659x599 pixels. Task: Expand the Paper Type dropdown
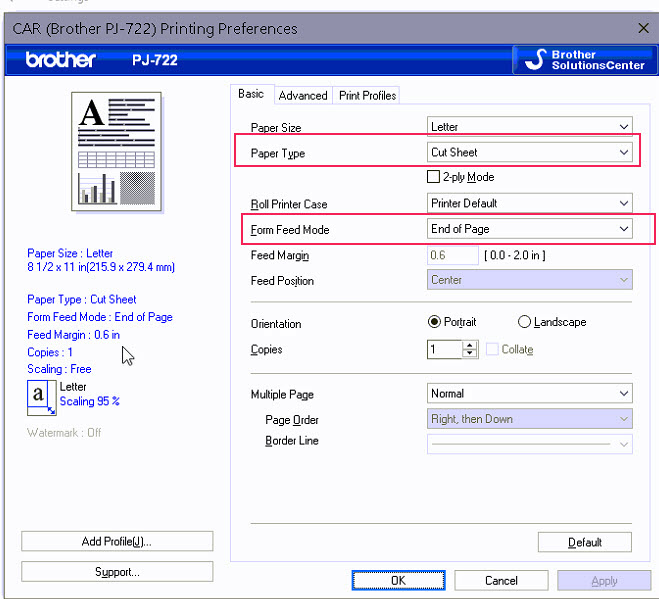tap(530, 153)
